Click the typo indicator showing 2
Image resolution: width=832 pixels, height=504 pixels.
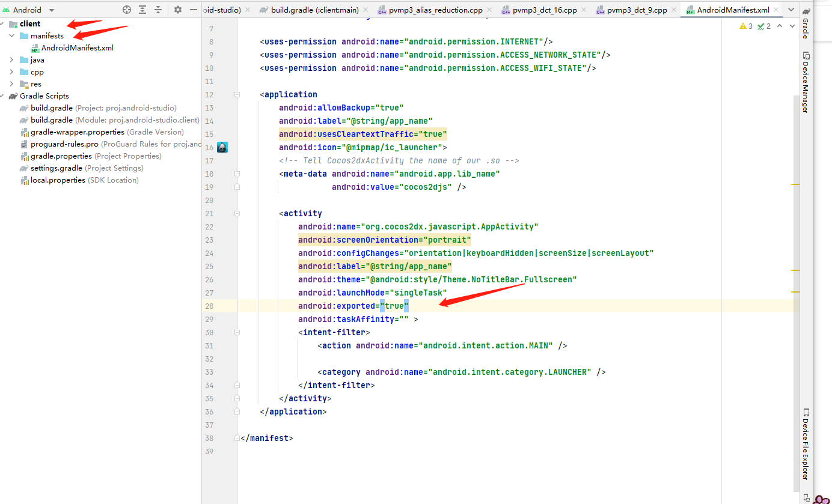tap(764, 26)
